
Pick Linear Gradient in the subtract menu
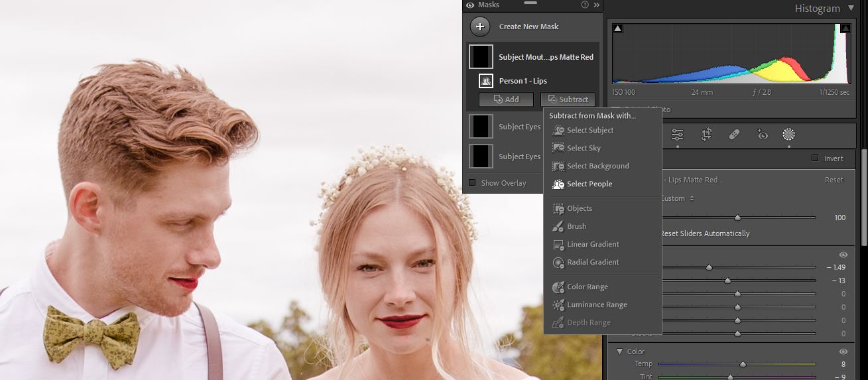point(592,244)
